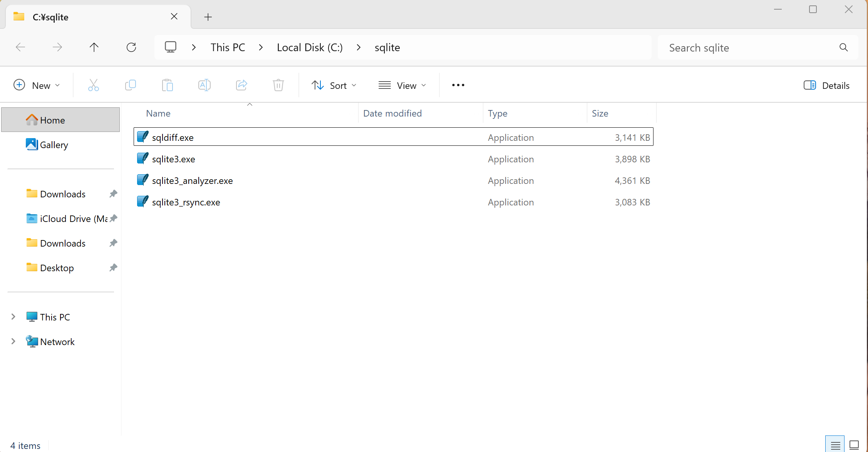Image resolution: width=868 pixels, height=452 pixels.
Task: Select the C:¥sqlite tab
Action: 98,17
